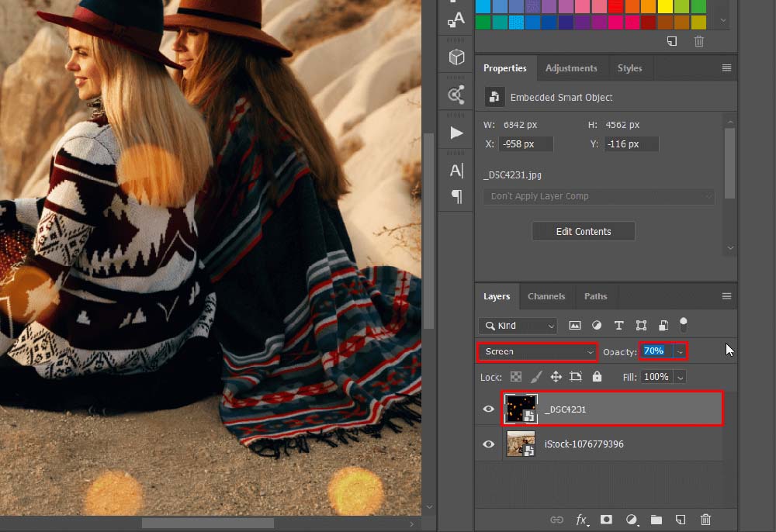Viewport: 776px width, 532px height.
Task: Hide the iStock-1076779396 layer
Action: pyautogui.click(x=488, y=444)
